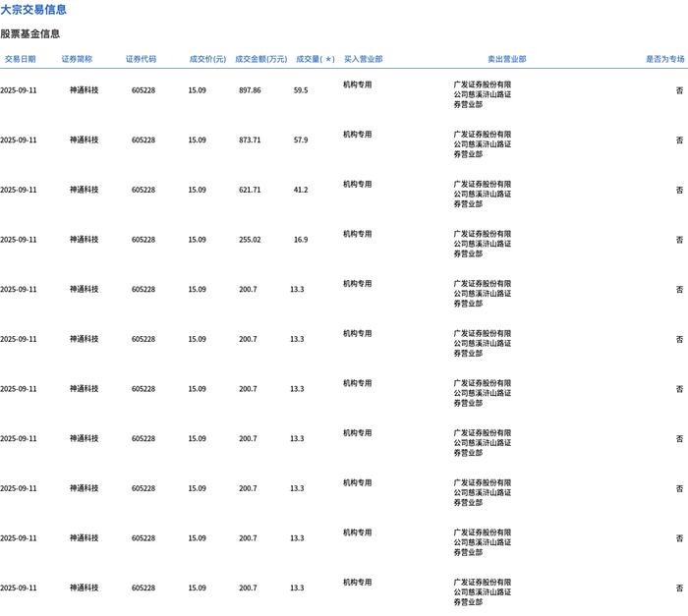Click 否 in the 873.71 row
The width and height of the screenshot is (688, 616).
(680, 140)
